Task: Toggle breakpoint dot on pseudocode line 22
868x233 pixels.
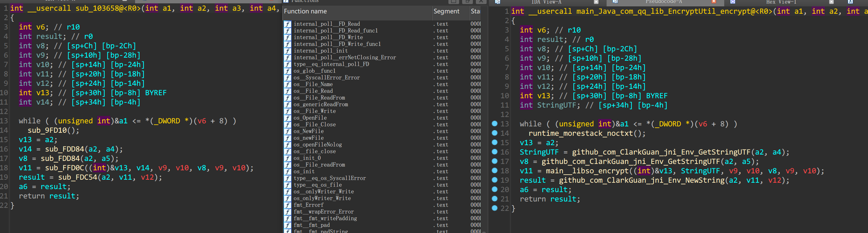Action: [x=495, y=208]
